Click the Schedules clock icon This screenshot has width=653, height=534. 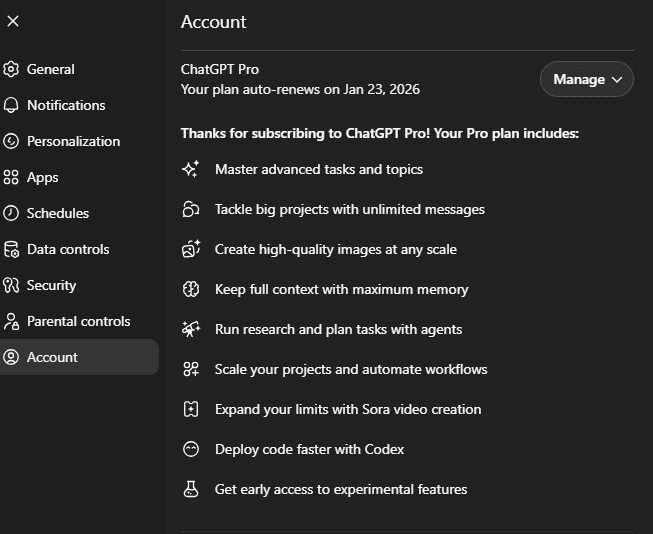11,213
